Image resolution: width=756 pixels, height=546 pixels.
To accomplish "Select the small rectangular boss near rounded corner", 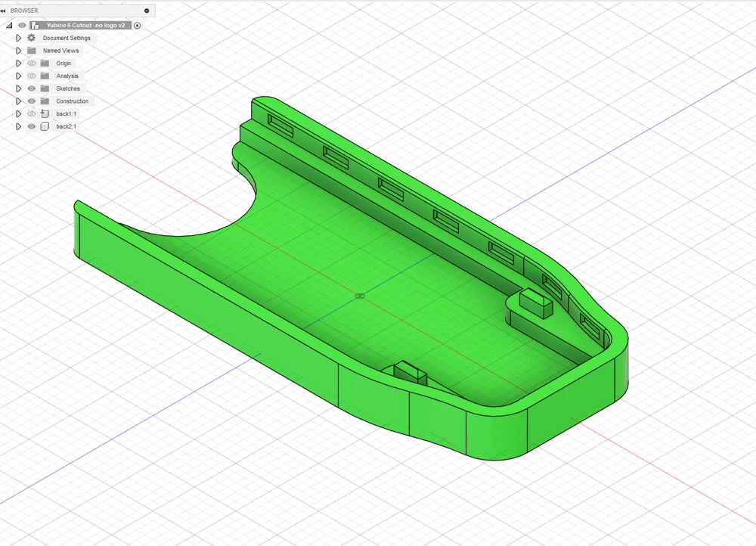I will (536, 303).
